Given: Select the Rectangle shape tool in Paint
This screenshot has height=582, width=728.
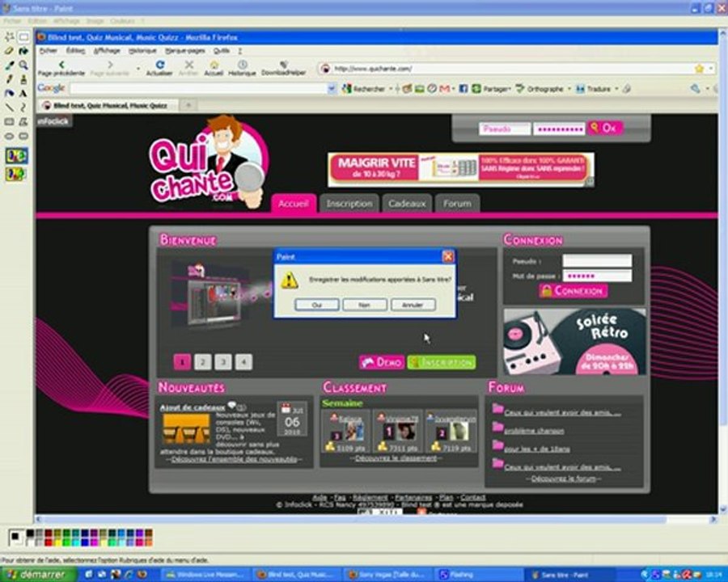Looking at the screenshot, I should pyautogui.click(x=9, y=122).
